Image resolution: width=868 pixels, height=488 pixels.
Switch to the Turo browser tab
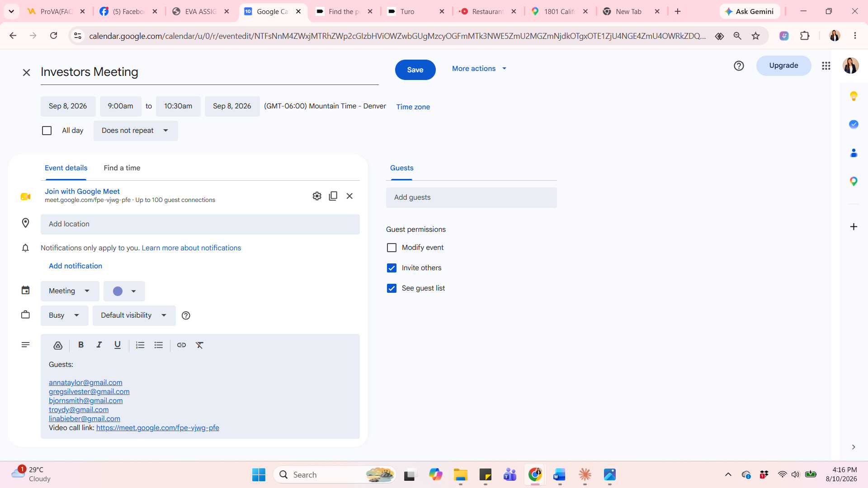pos(416,12)
